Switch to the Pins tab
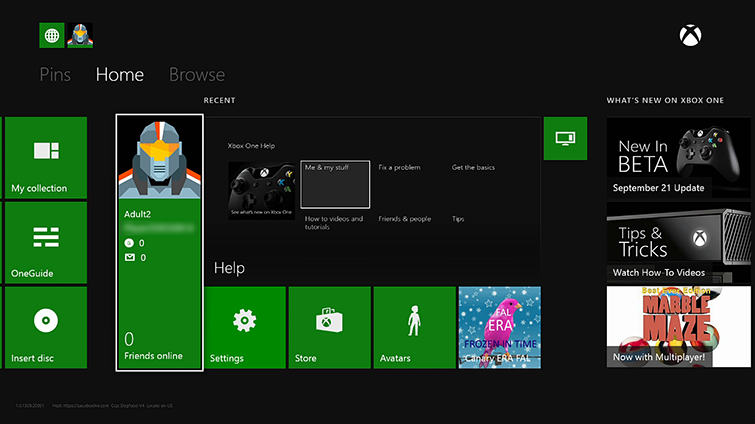 pyautogui.click(x=55, y=75)
